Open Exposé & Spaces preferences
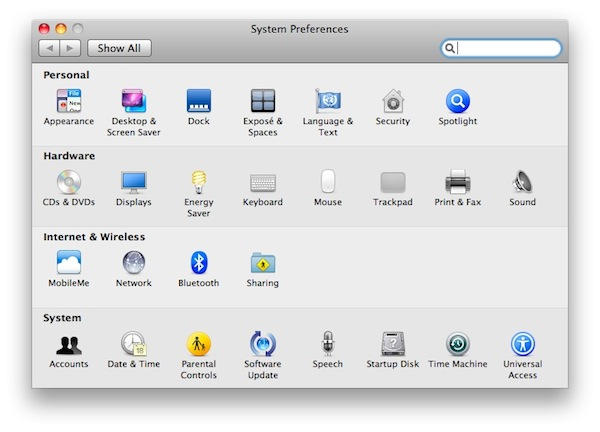The image size is (600, 432). [x=263, y=101]
